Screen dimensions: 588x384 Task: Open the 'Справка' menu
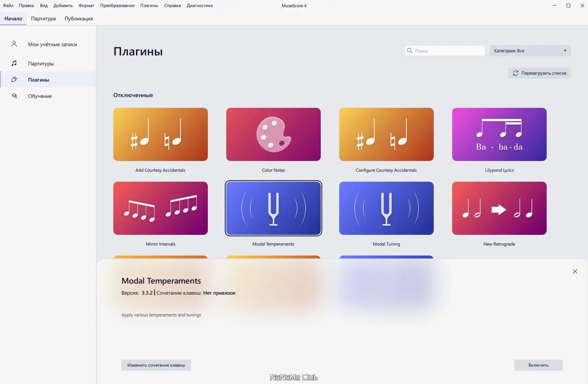172,6
